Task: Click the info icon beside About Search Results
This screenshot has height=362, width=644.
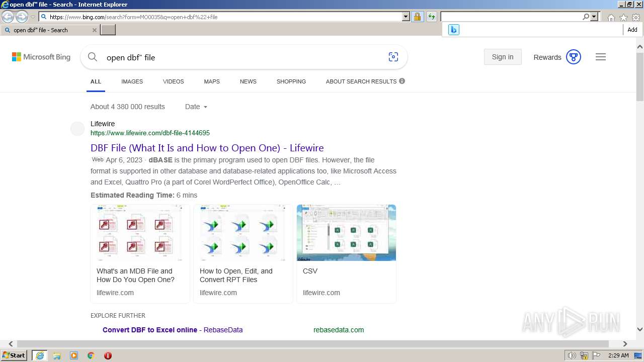Action: coord(402,81)
